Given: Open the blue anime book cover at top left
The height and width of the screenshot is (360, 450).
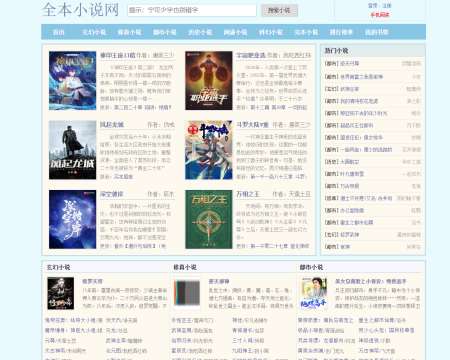Looking at the screenshot, I should click(72, 81).
